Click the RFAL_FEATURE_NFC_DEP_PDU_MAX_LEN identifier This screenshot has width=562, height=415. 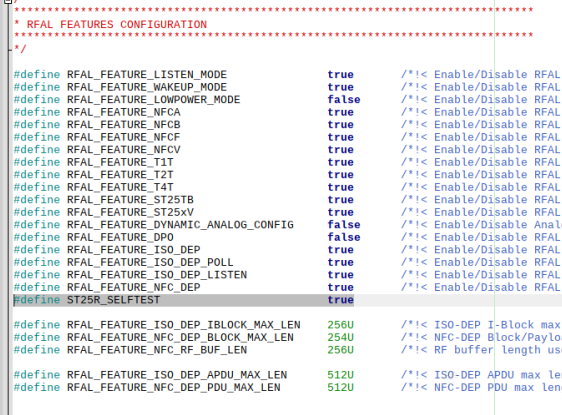(x=173, y=387)
